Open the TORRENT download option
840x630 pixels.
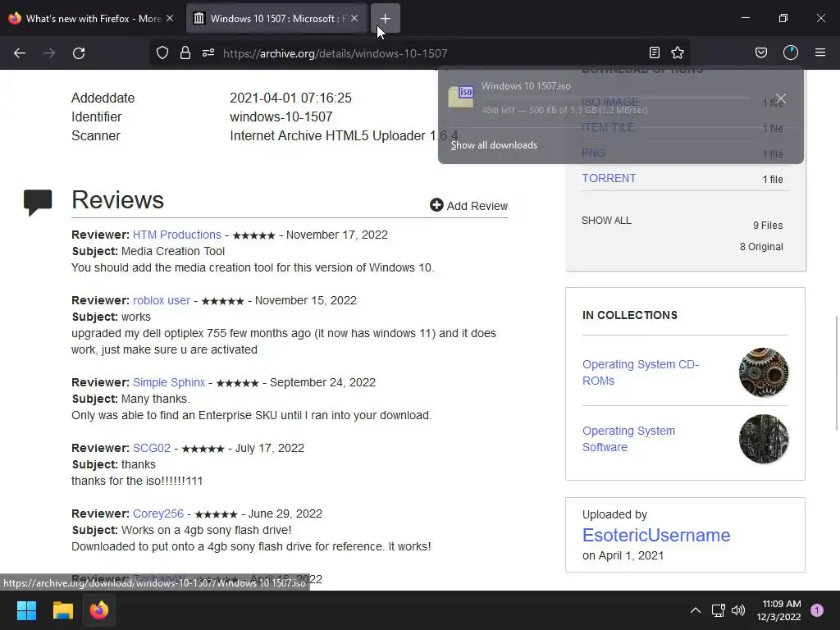click(609, 178)
